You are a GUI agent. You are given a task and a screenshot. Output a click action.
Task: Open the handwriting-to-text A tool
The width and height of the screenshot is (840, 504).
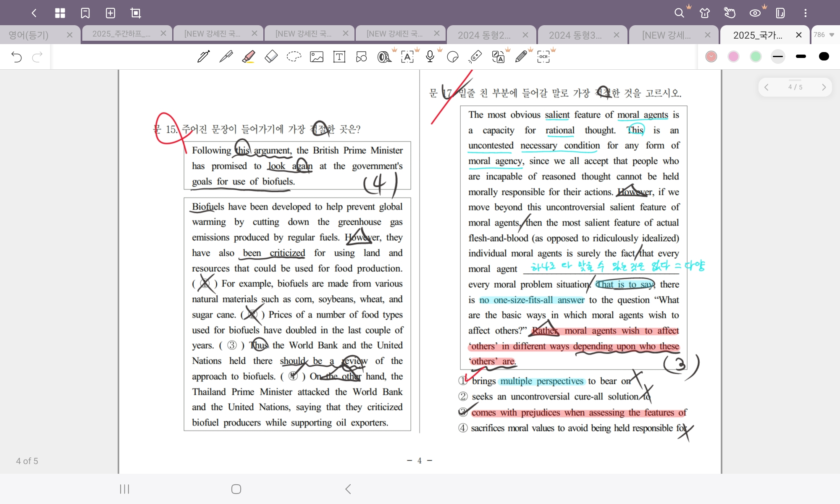pyautogui.click(x=407, y=57)
